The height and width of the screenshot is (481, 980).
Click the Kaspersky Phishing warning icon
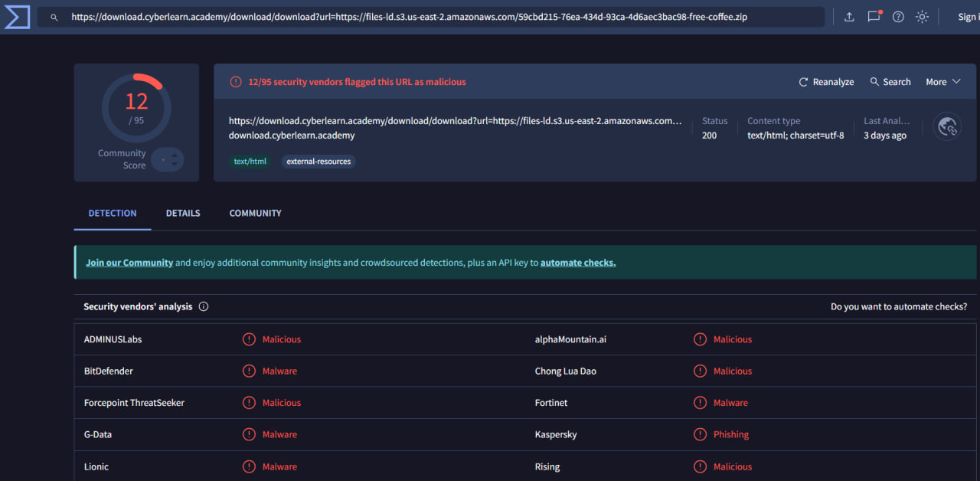coord(699,434)
